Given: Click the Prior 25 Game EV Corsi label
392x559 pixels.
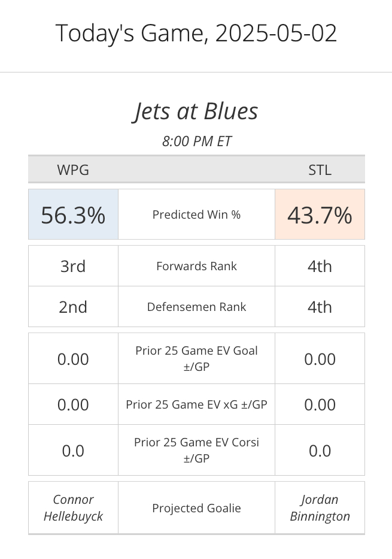Looking at the screenshot, I should tap(196, 450).
